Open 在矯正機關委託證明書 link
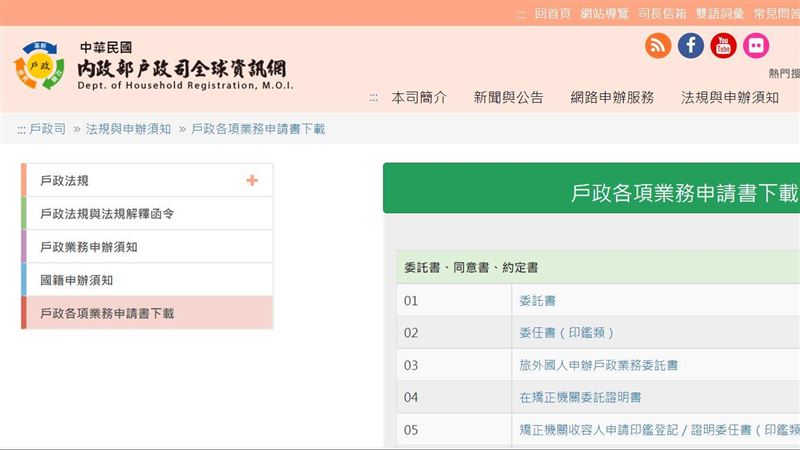This screenshot has width=800, height=450. point(580,397)
